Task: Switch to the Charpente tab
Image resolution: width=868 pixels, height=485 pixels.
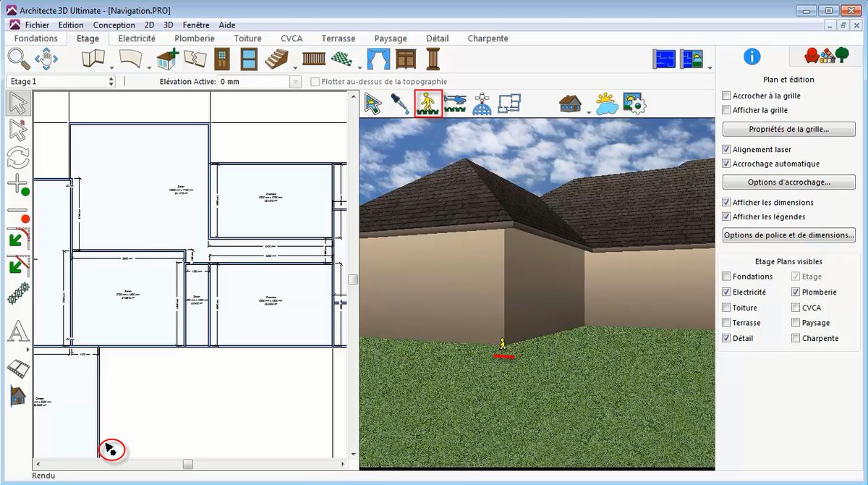Action: click(x=488, y=38)
